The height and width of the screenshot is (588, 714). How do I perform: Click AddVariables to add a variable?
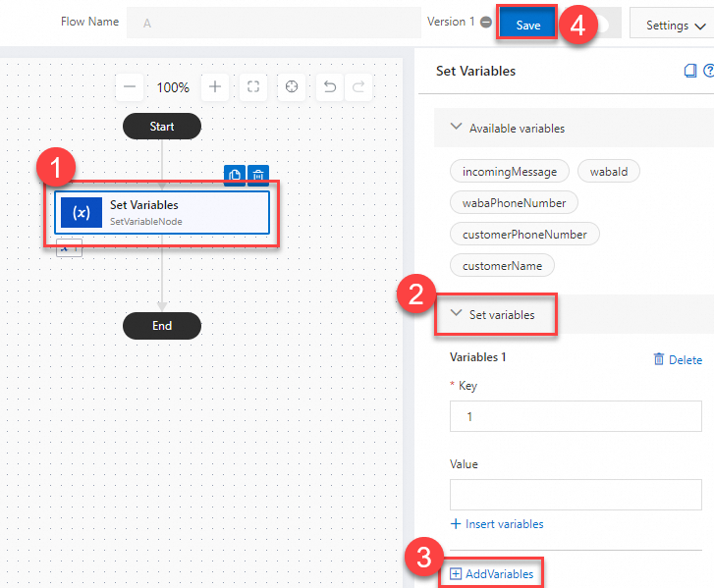click(x=491, y=574)
